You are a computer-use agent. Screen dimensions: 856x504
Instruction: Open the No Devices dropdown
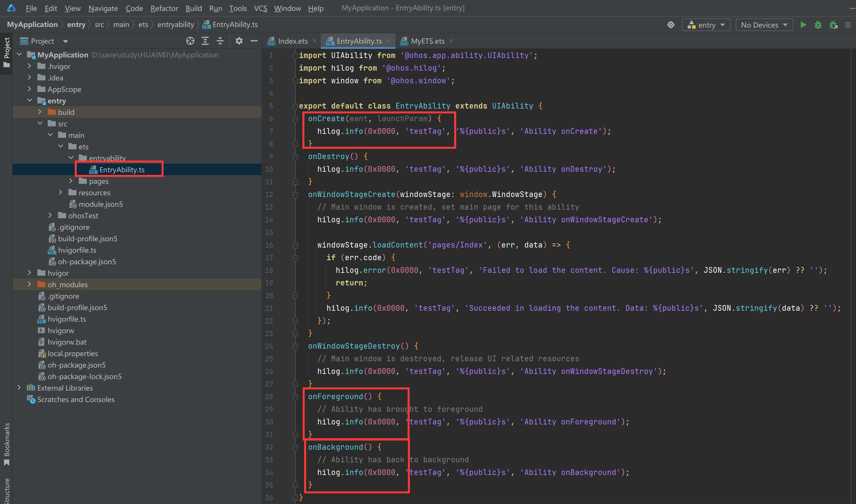[764, 25]
